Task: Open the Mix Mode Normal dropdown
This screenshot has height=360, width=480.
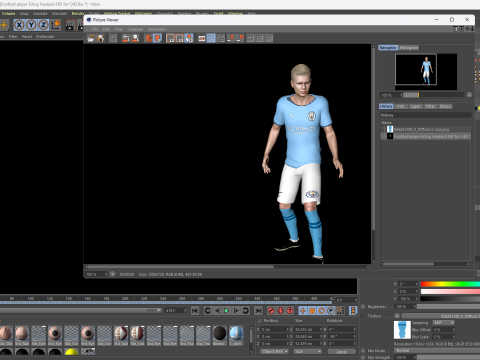Action: click(x=437, y=351)
